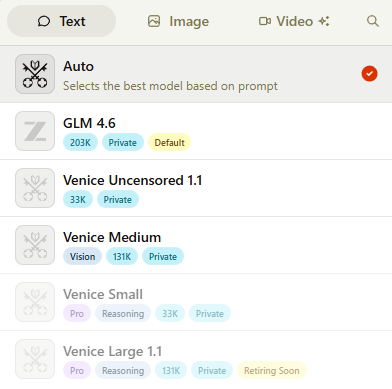Click the Pro badge on Venice Small

77,314
